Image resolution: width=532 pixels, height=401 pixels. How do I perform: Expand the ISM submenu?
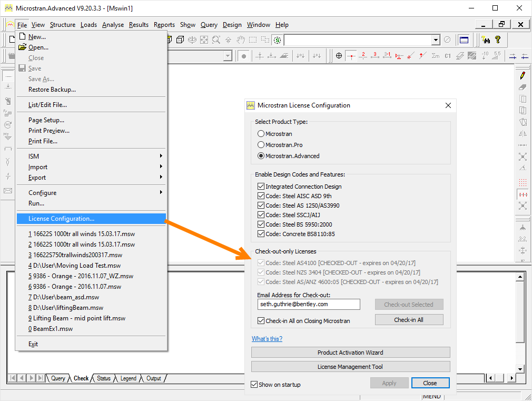click(x=91, y=156)
